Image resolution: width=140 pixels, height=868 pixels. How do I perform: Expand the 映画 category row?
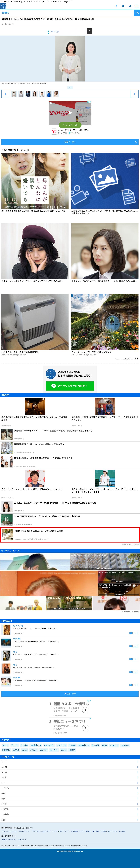[70, 799]
